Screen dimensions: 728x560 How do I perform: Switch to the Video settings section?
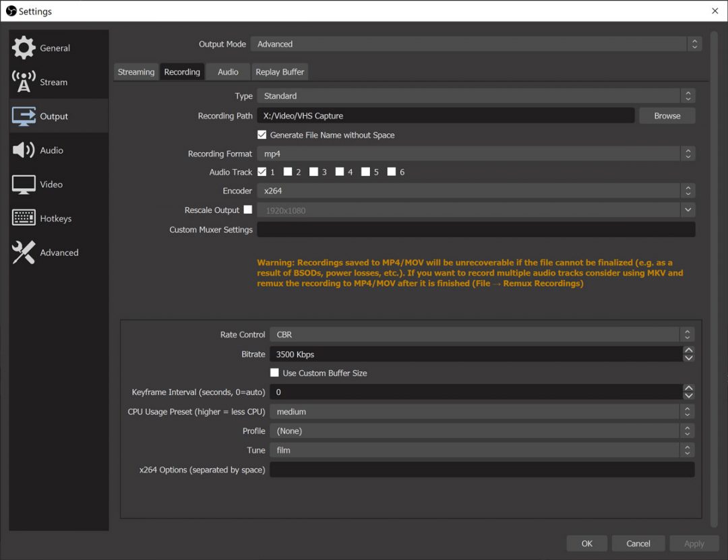point(45,184)
